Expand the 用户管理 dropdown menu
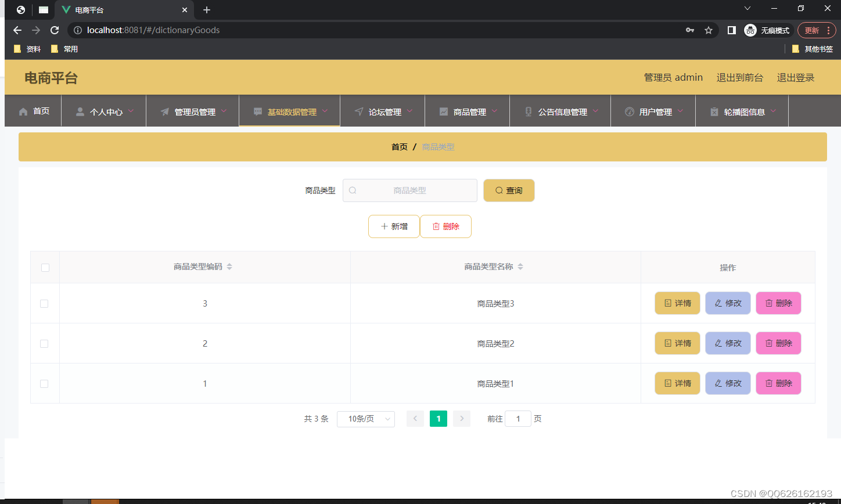 pyautogui.click(x=653, y=111)
